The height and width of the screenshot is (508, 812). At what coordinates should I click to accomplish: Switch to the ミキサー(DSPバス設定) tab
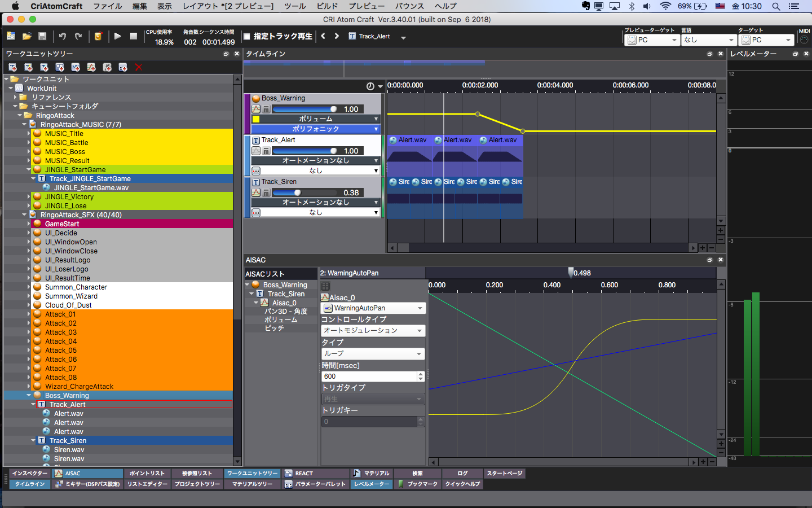tap(87, 484)
